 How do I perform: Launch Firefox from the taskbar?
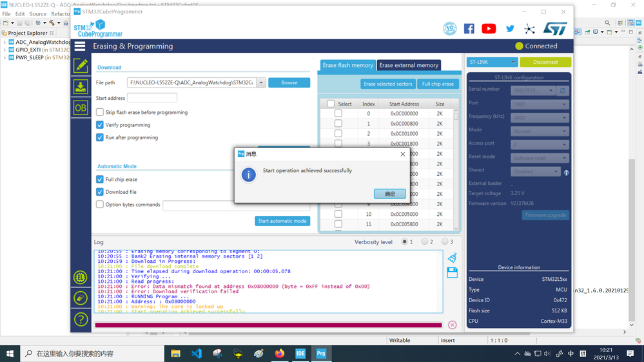(x=279, y=354)
